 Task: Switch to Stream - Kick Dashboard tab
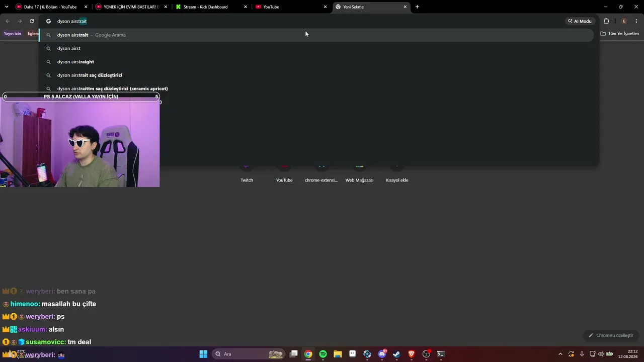click(211, 7)
